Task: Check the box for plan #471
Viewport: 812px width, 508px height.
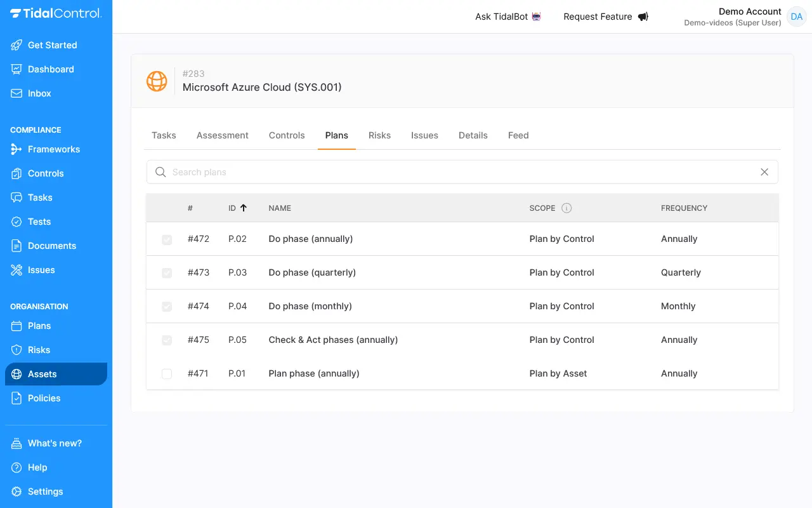Action: pos(167,374)
